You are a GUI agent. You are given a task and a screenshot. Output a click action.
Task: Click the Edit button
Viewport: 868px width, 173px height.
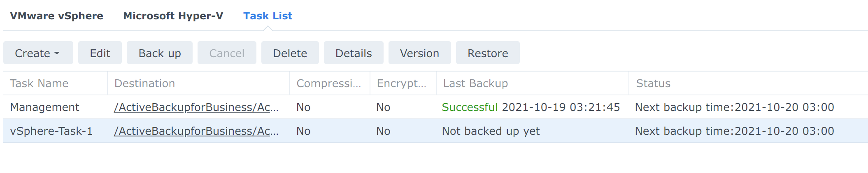click(100, 53)
